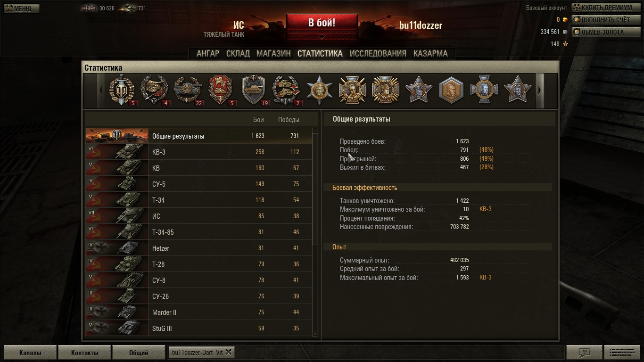Image resolution: width=644 pixels, height=362 pixels.
Task: Switch to the ИССЛЕДОВАНИЯ tab
Action: pos(378,54)
